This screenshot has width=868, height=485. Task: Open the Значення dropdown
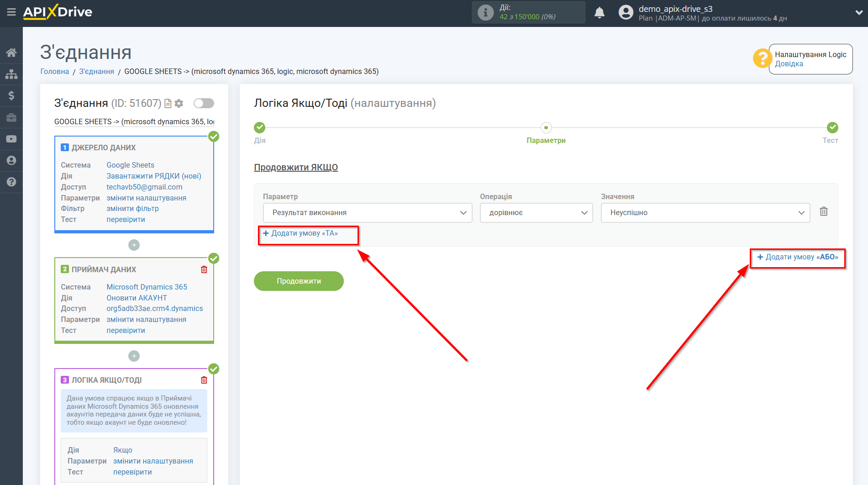pyautogui.click(x=705, y=213)
